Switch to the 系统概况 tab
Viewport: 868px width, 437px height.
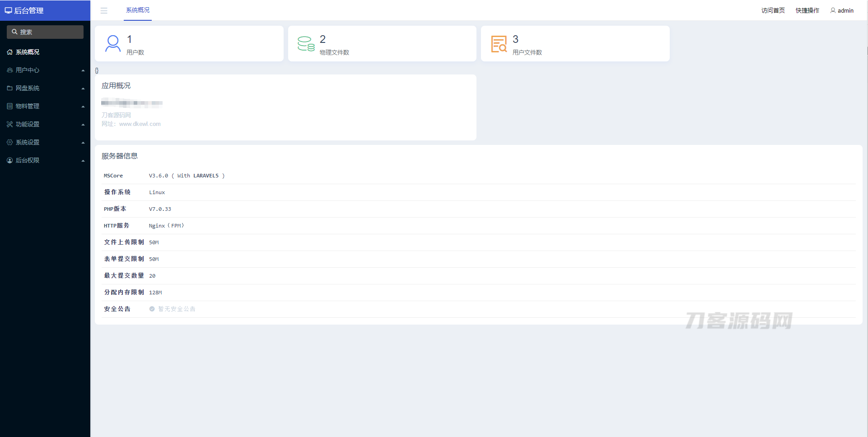138,10
